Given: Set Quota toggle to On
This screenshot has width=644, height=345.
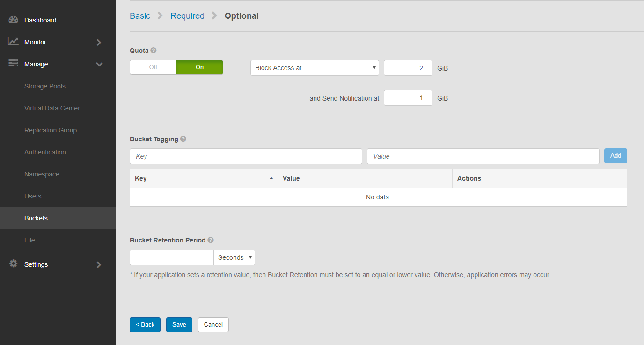Looking at the screenshot, I should [x=199, y=67].
